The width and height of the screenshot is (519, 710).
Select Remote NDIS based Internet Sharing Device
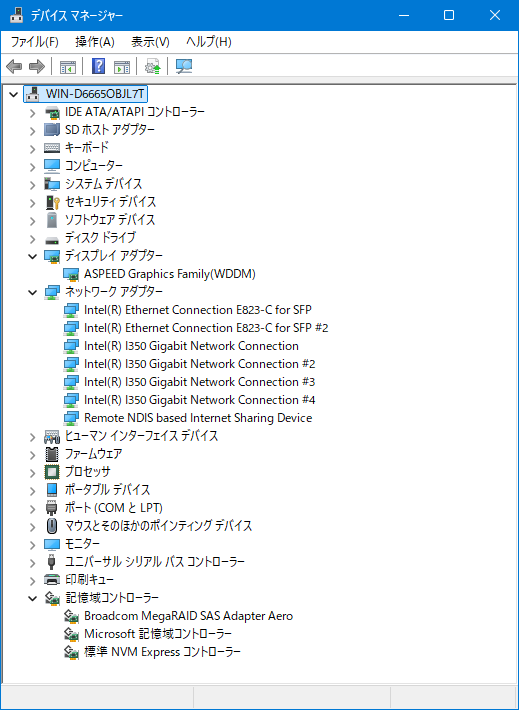click(x=198, y=417)
